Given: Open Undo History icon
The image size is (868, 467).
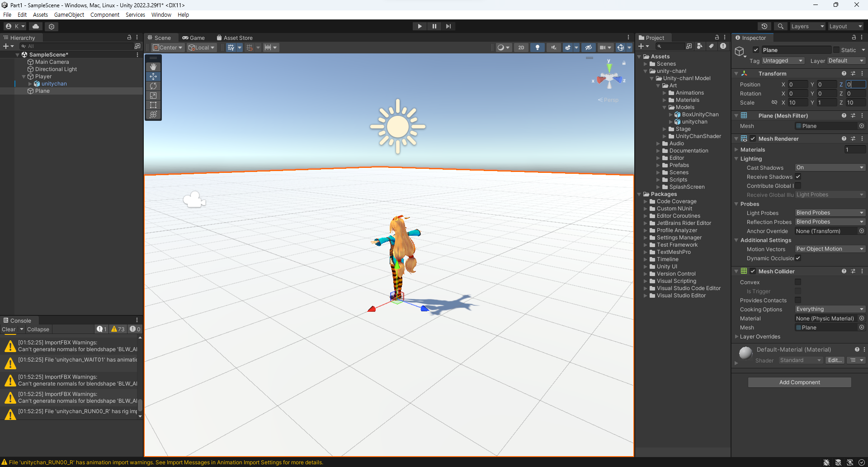Looking at the screenshot, I should 764,26.
